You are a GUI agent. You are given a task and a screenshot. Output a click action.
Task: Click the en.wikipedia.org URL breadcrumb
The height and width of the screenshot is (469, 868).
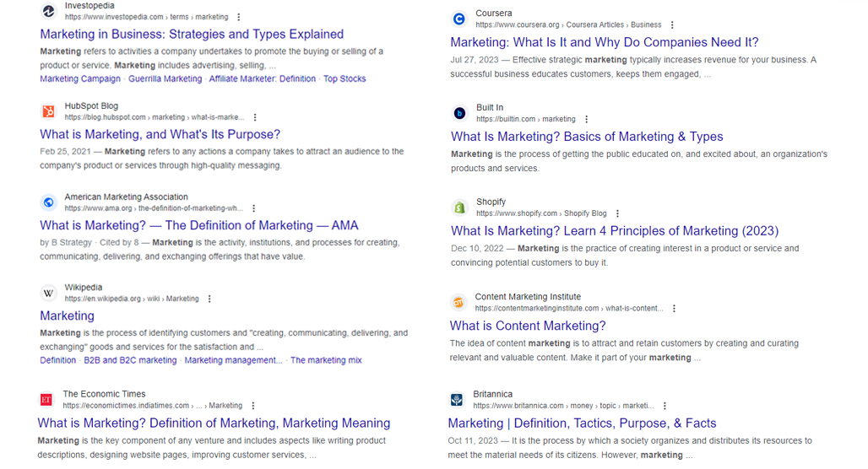coord(132,299)
